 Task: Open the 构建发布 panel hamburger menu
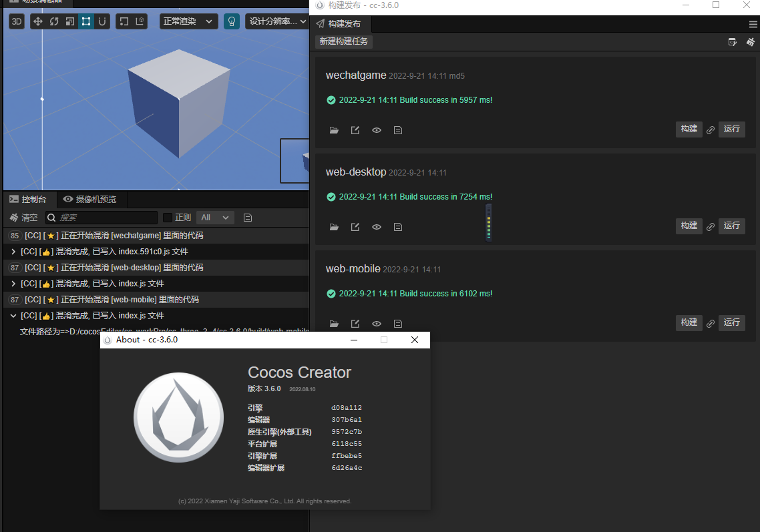pyautogui.click(x=753, y=24)
